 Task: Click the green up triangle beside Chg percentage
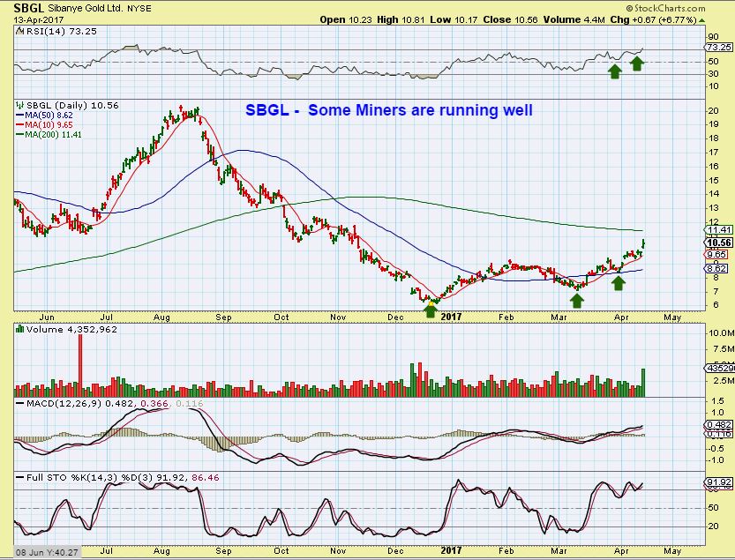point(701,20)
